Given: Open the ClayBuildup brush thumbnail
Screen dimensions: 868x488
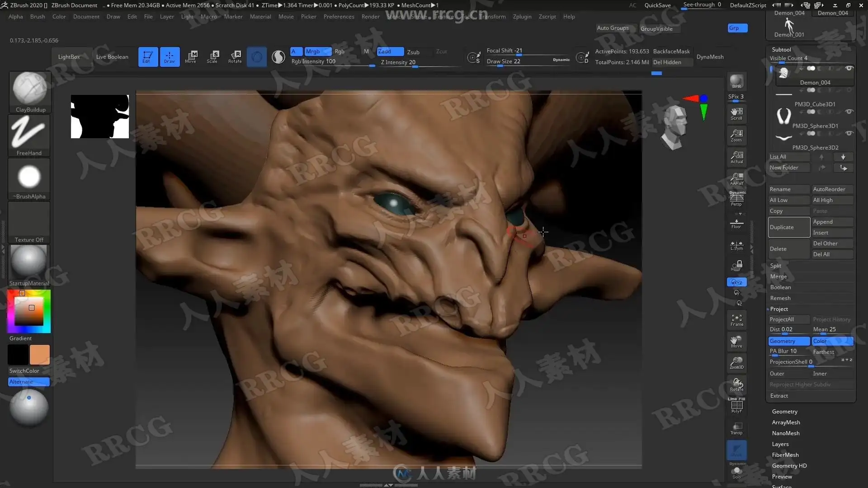Looking at the screenshot, I should tap(29, 89).
